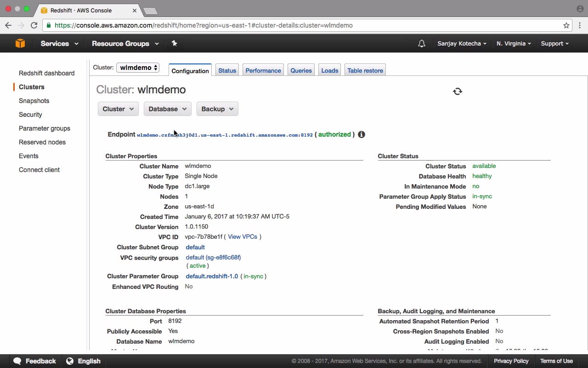
Task: Click Connect client in sidebar
Action: [39, 170]
